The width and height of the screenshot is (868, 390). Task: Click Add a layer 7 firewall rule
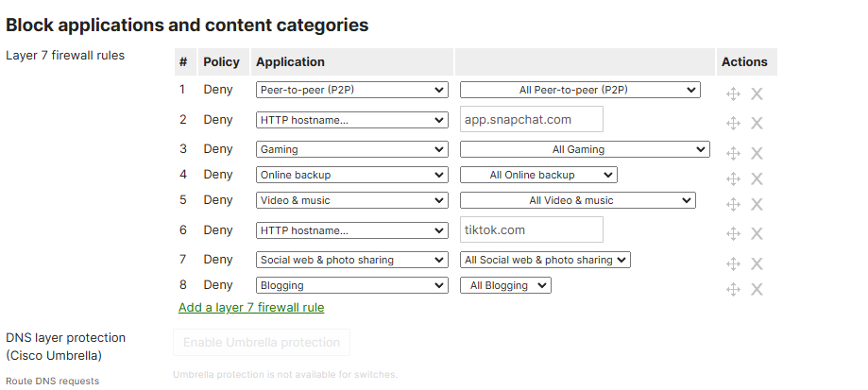(x=251, y=307)
